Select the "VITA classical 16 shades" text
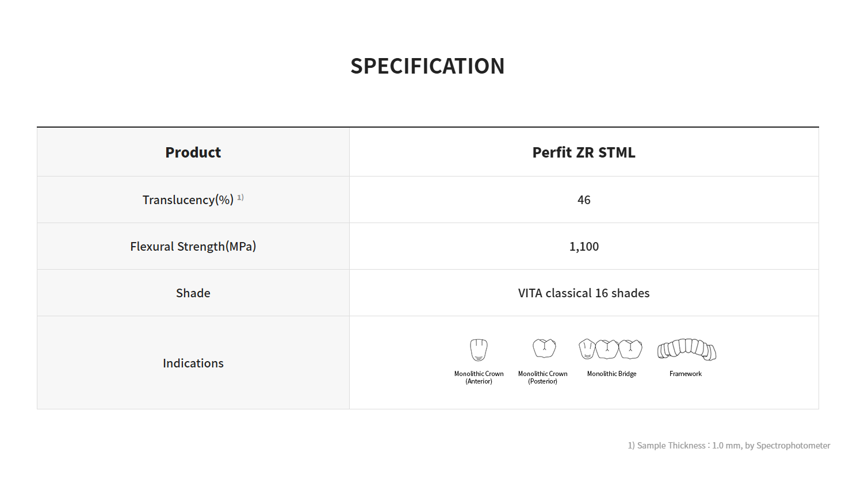Screen dimensions: 868x483 point(584,293)
